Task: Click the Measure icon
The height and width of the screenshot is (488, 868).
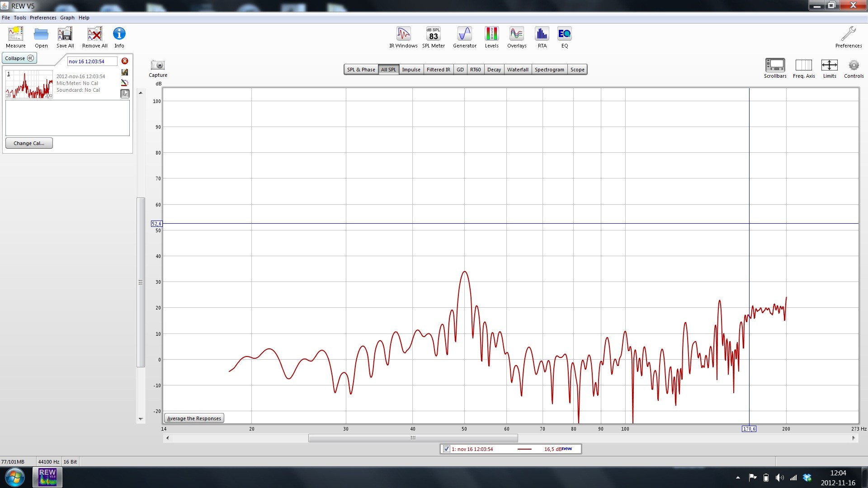Action: pos(16,37)
